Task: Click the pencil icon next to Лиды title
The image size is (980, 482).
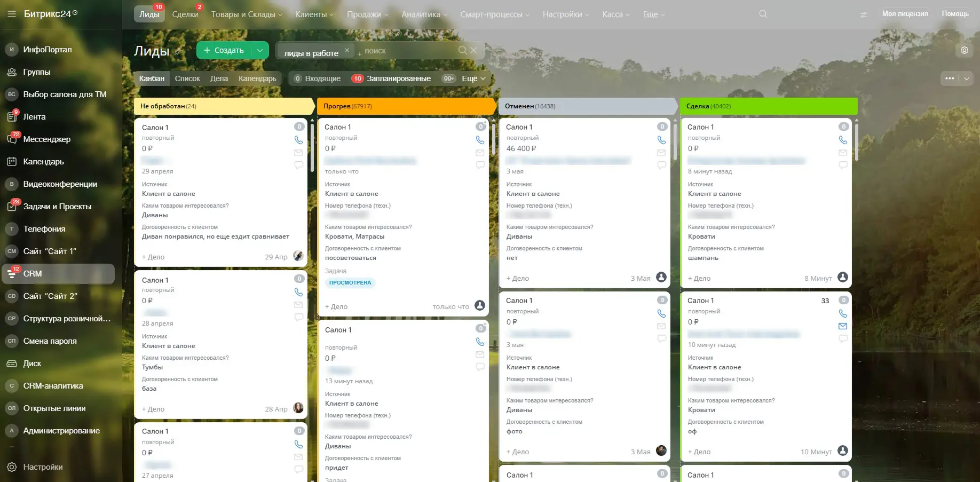Action: (178, 52)
